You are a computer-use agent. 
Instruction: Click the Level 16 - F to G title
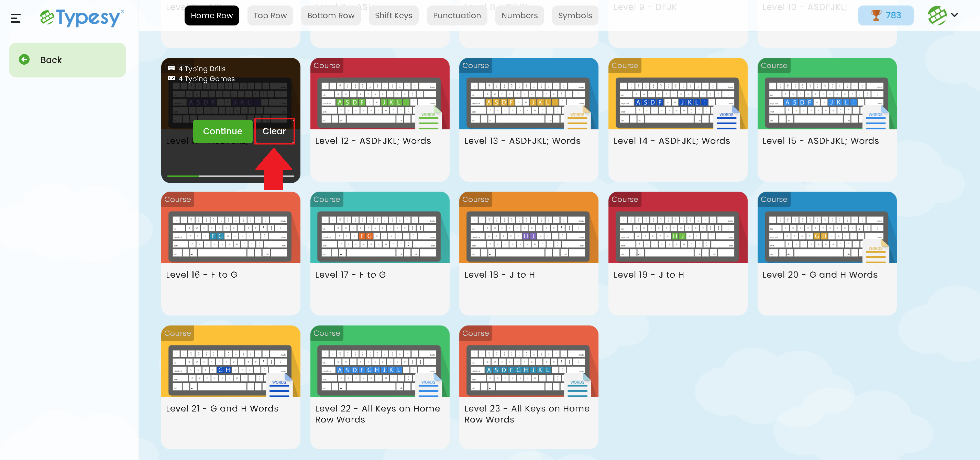coord(202,275)
